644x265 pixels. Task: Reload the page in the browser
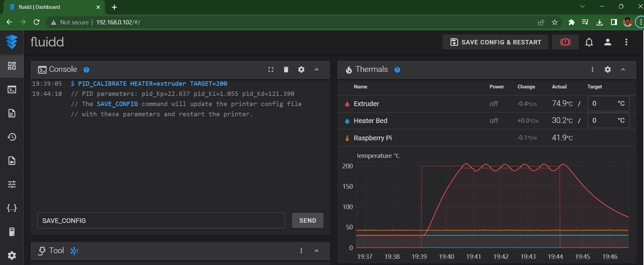coord(37,22)
